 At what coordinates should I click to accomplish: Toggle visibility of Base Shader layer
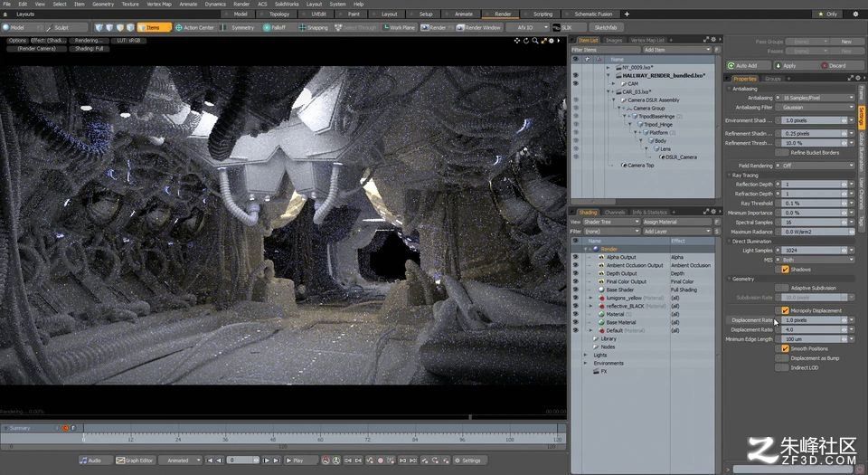(576, 290)
